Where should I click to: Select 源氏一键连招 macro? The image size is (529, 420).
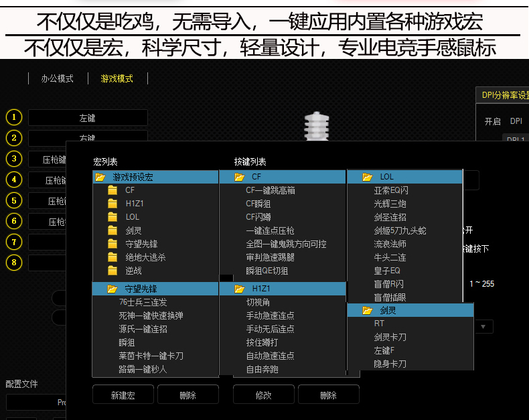143,329
